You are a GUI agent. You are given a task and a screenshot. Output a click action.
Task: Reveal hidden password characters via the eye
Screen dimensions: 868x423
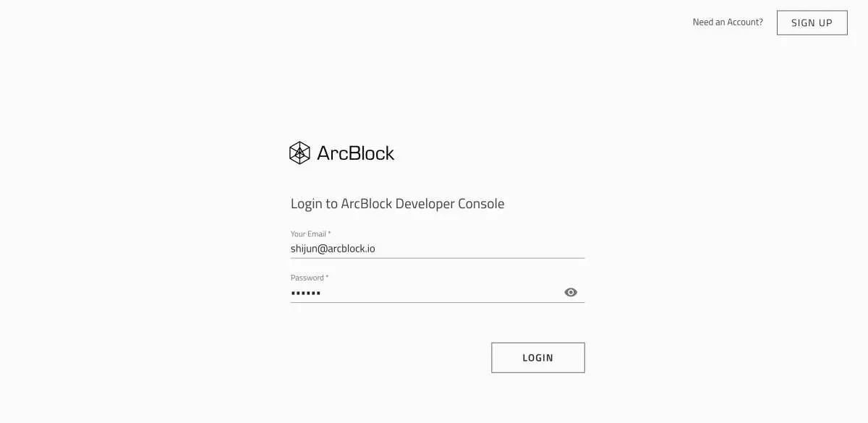(x=571, y=292)
